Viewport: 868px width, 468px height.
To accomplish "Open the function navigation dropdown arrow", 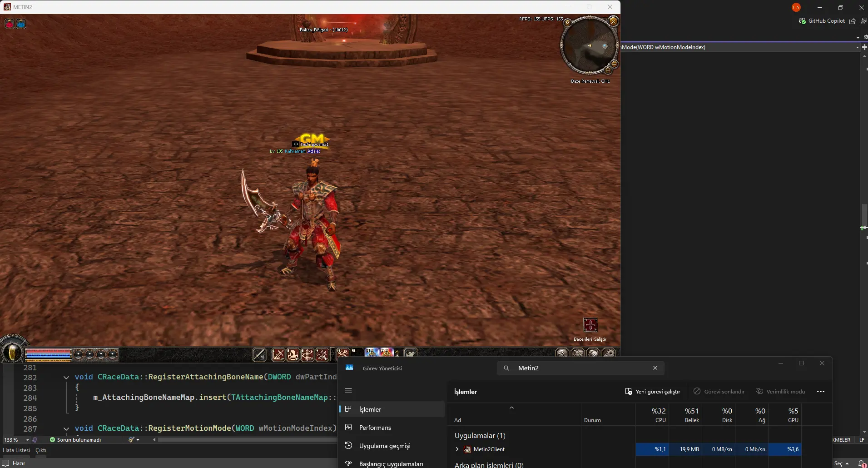I will (857, 47).
